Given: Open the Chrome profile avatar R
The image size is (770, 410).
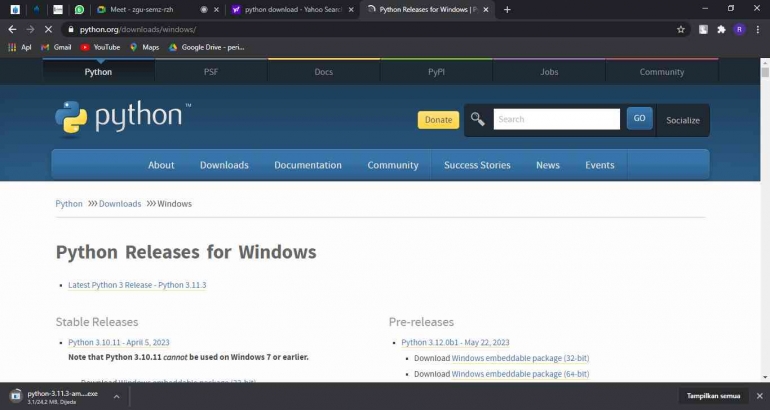Looking at the screenshot, I should 739,29.
